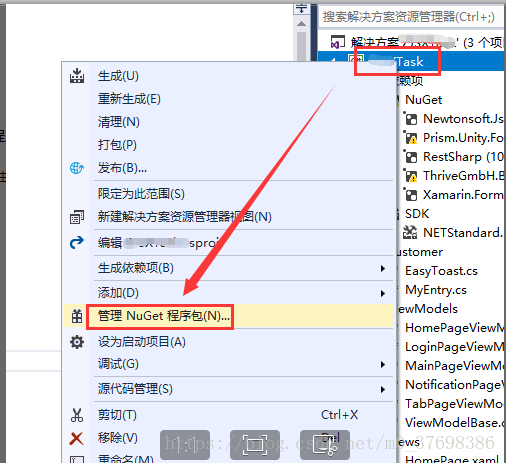Viewport: 506px width, 463px height.
Task: Select LoginPageViewModel file in tree
Action: [x=455, y=347]
